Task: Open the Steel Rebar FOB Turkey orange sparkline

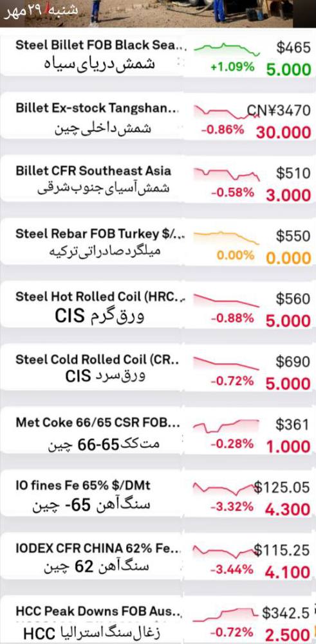Action: pos(227,238)
